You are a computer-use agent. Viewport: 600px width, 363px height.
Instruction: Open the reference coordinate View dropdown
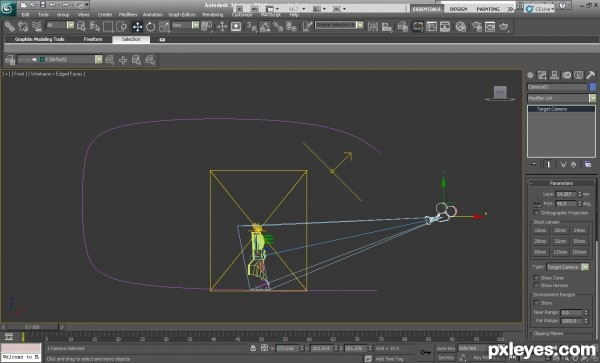(x=185, y=25)
